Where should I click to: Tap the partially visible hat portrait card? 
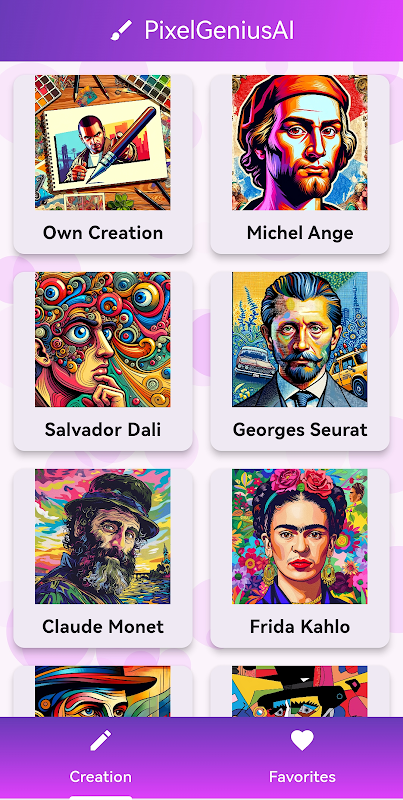pos(103,691)
